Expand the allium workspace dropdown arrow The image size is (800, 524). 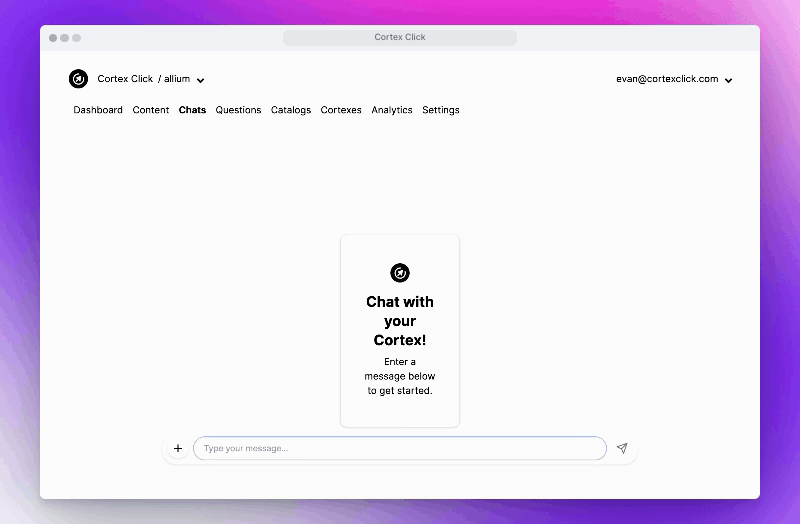[x=201, y=80]
